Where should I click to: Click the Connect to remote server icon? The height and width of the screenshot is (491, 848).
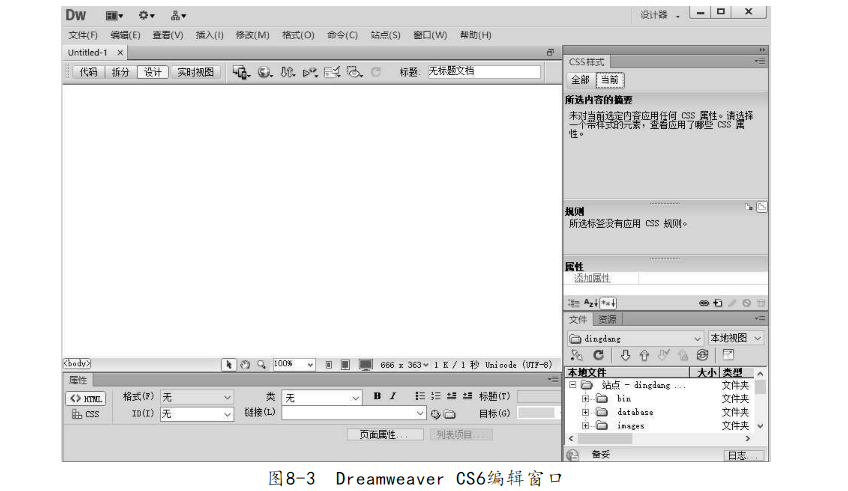point(577,355)
